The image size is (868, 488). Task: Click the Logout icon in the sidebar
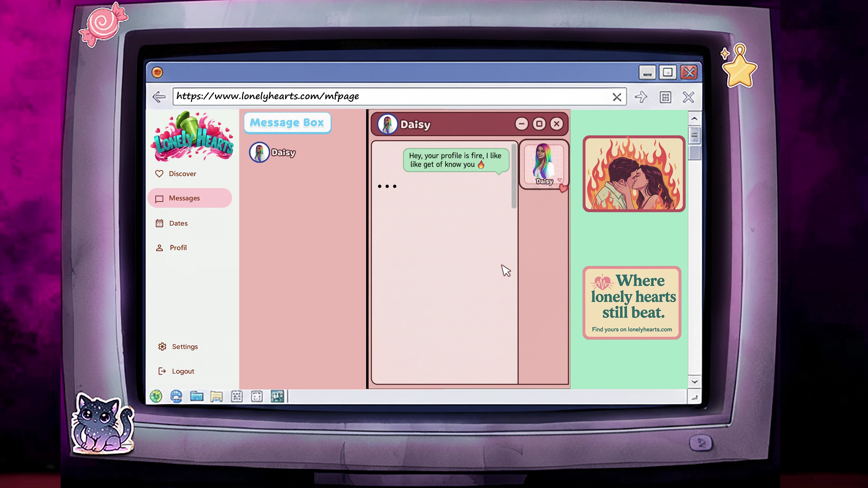tap(162, 371)
